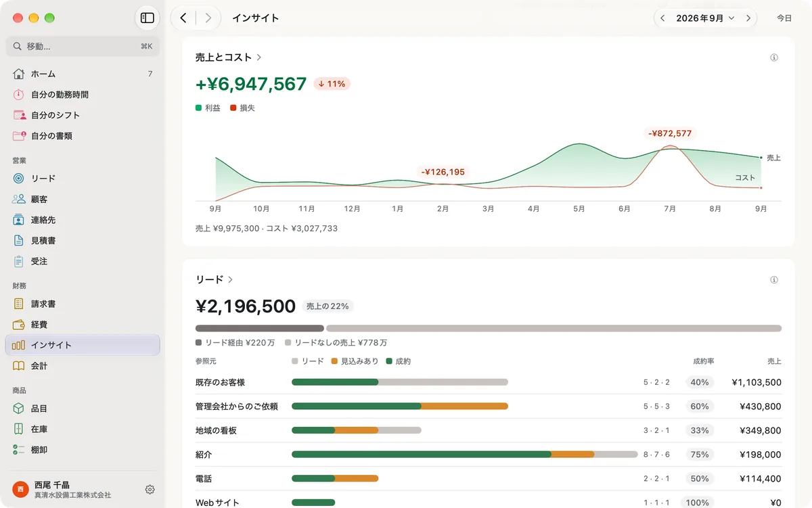The width and height of the screenshot is (812, 508).
Task: Jump to 今日
Action: (784, 18)
